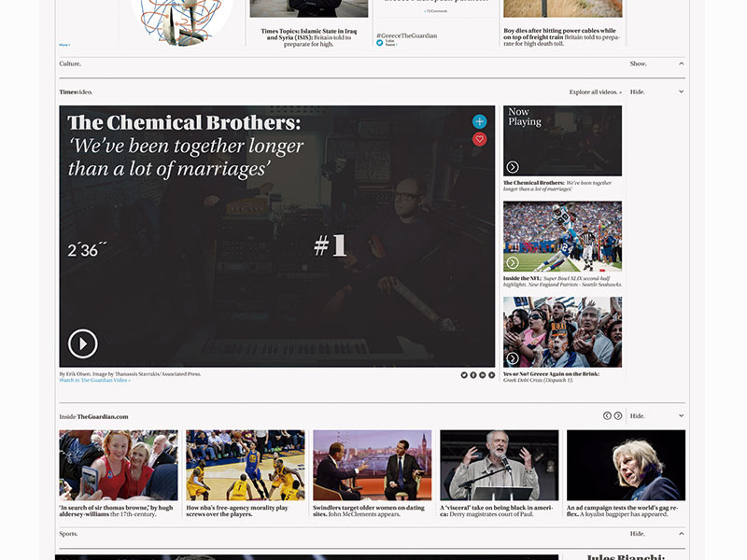This screenshot has width=747, height=560.
Task: Open the Jeremy Corbyn speech photo
Action: point(500,465)
